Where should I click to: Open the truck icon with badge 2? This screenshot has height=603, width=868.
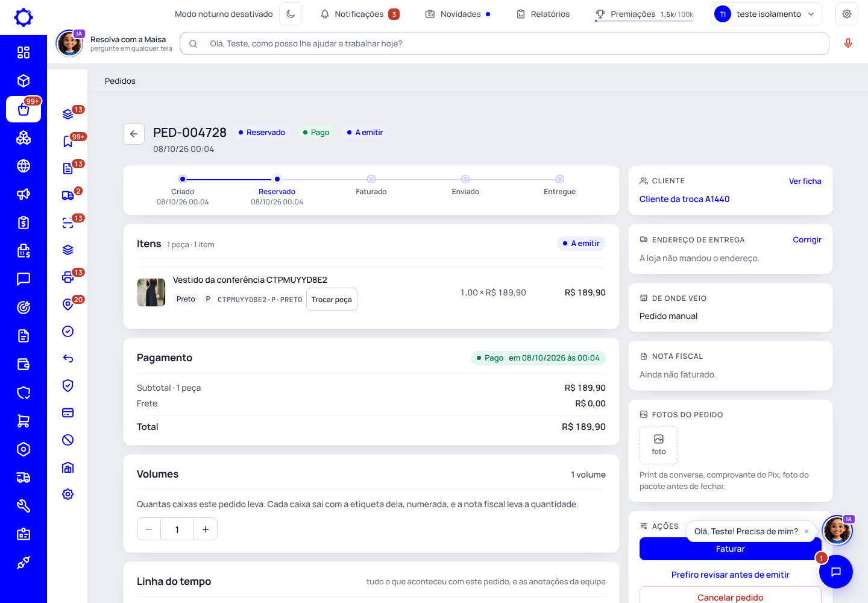[68, 195]
